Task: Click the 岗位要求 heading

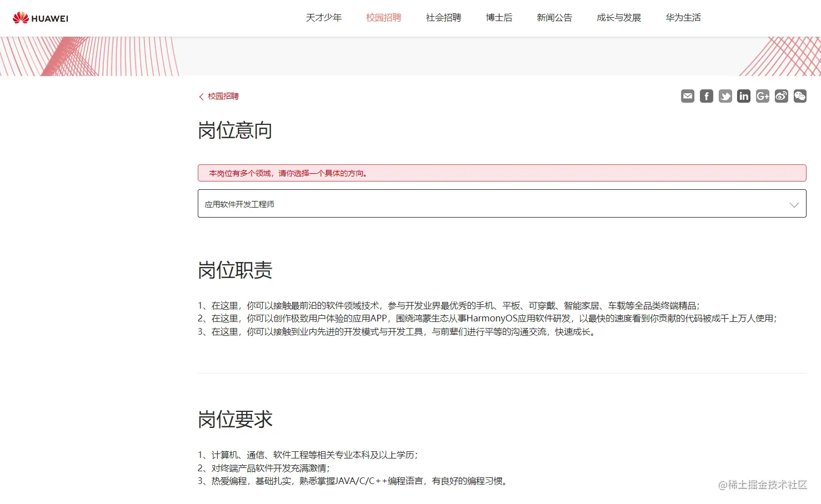Action: (235, 419)
